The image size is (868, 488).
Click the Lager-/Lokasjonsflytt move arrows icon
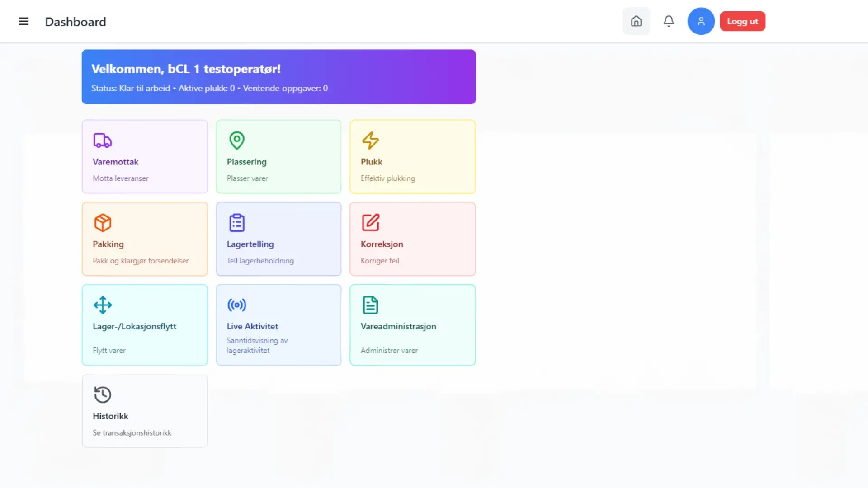click(x=103, y=305)
